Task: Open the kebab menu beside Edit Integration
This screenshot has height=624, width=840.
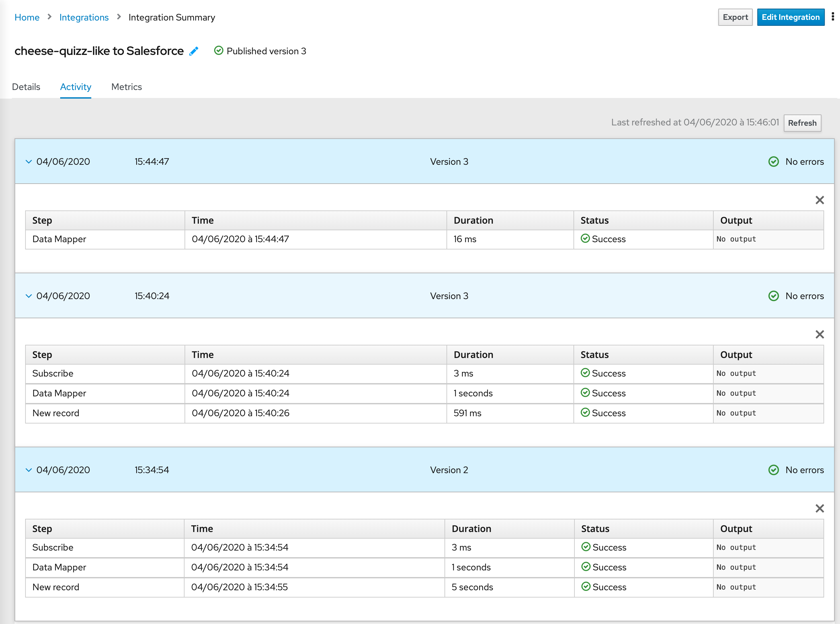Action: point(832,17)
